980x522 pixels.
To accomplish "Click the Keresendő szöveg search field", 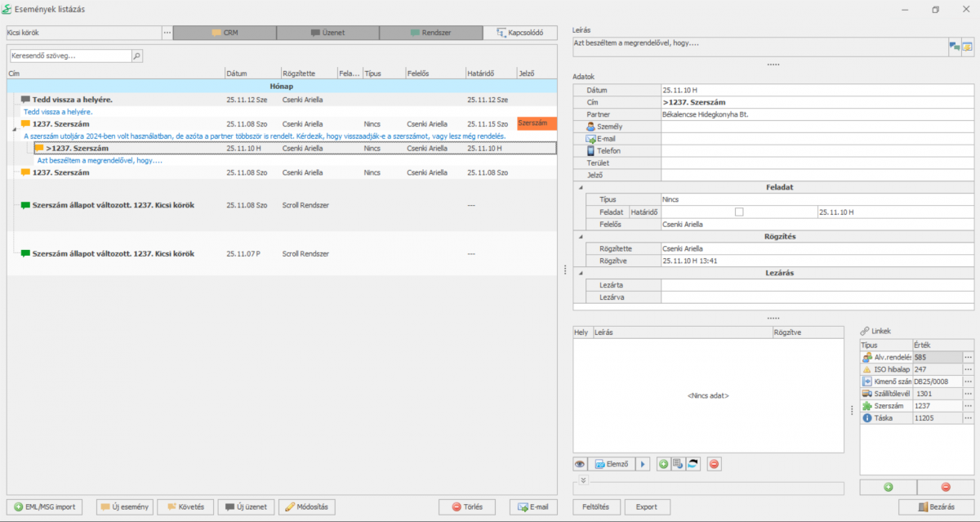I will pos(69,56).
